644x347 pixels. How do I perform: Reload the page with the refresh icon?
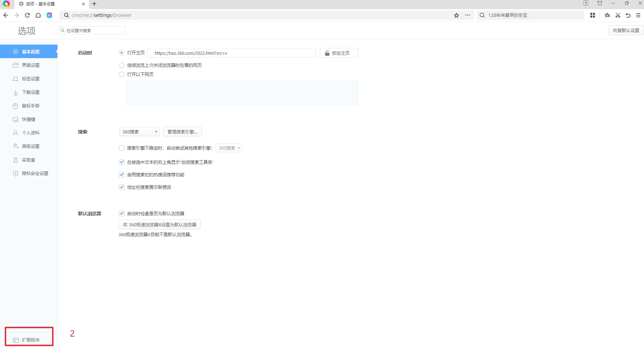tap(27, 15)
